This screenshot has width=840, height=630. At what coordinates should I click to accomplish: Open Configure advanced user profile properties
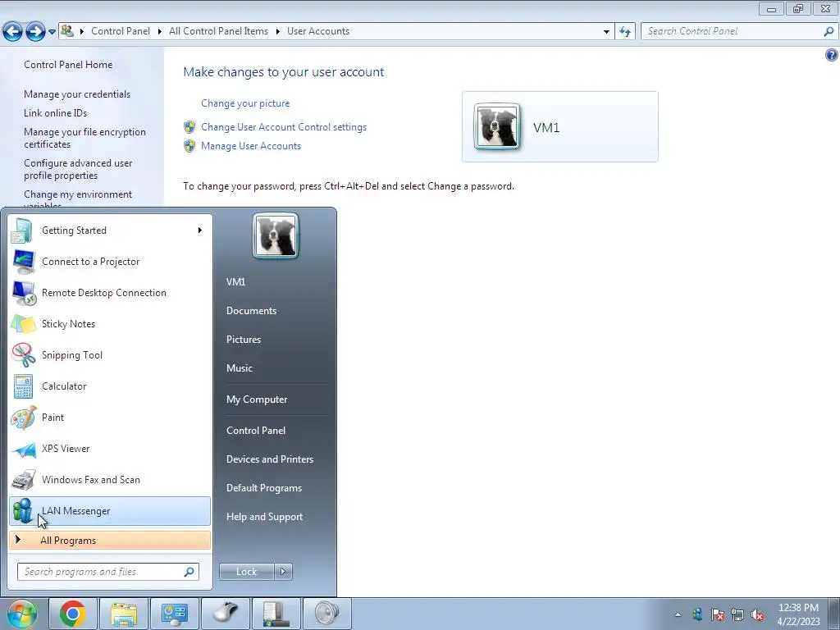[78, 169]
